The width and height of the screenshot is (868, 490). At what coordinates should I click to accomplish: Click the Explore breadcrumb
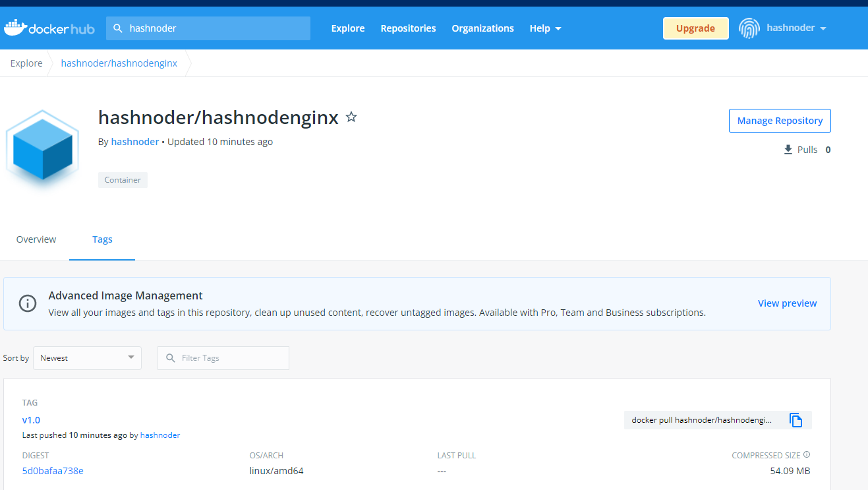(26, 63)
